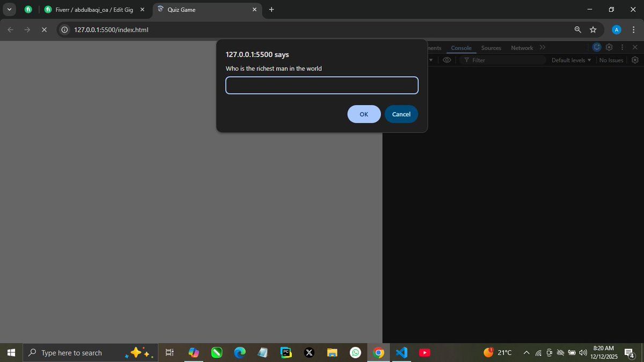This screenshot has height=362, width=644.
Task: Click the console filter funnel icon
Action: point(466,60)
